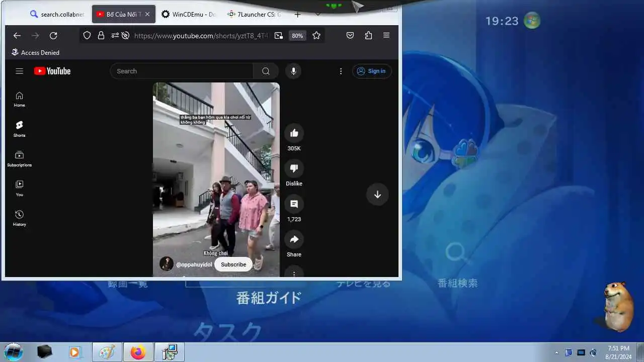Screen dimensions: 644x362
Task: Go to the YouTube logo home
Action: click(x=52, y=71)
